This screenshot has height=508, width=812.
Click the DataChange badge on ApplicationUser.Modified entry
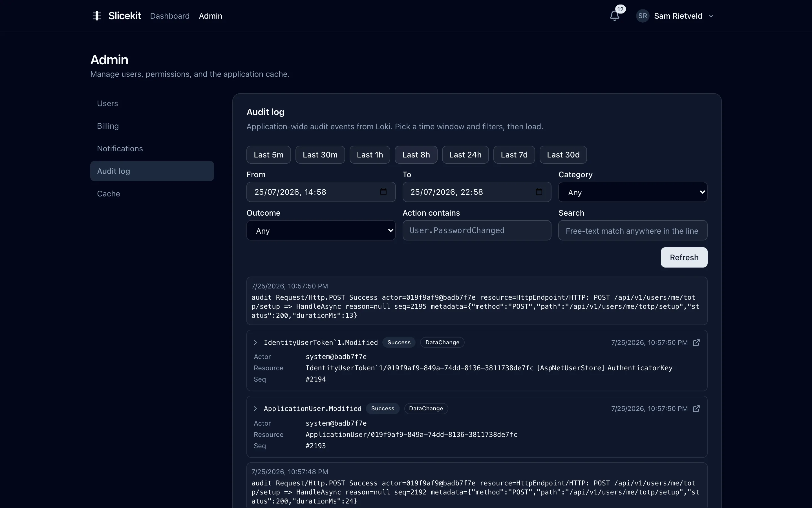click(426, 409)
